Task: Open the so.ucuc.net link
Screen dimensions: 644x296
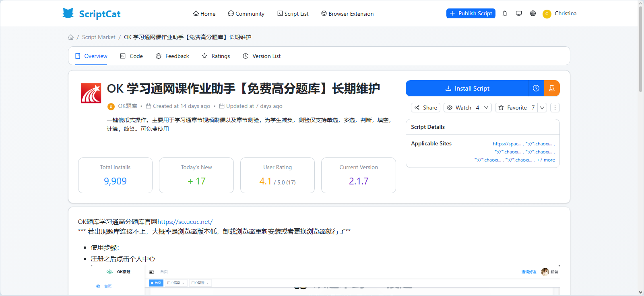Action: tap(185, 221)
